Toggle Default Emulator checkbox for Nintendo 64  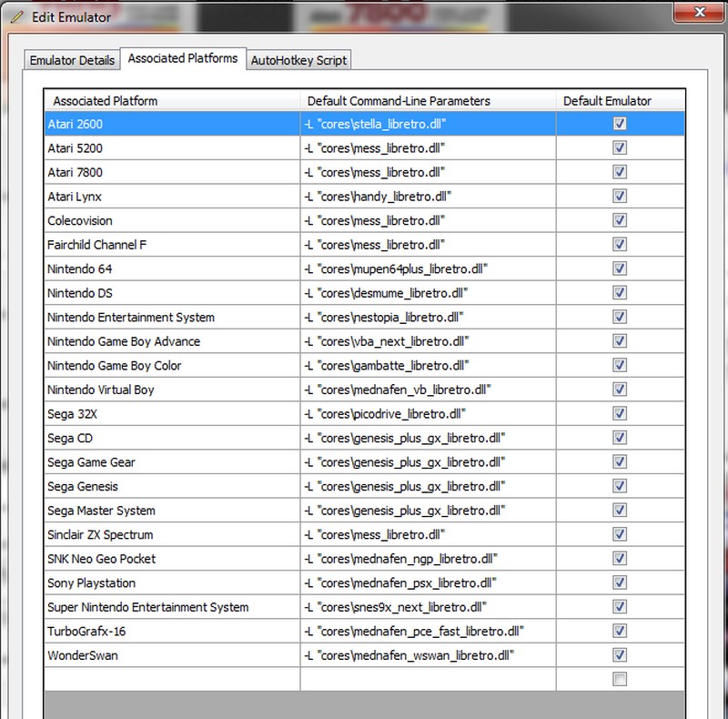tap(620, 268)
